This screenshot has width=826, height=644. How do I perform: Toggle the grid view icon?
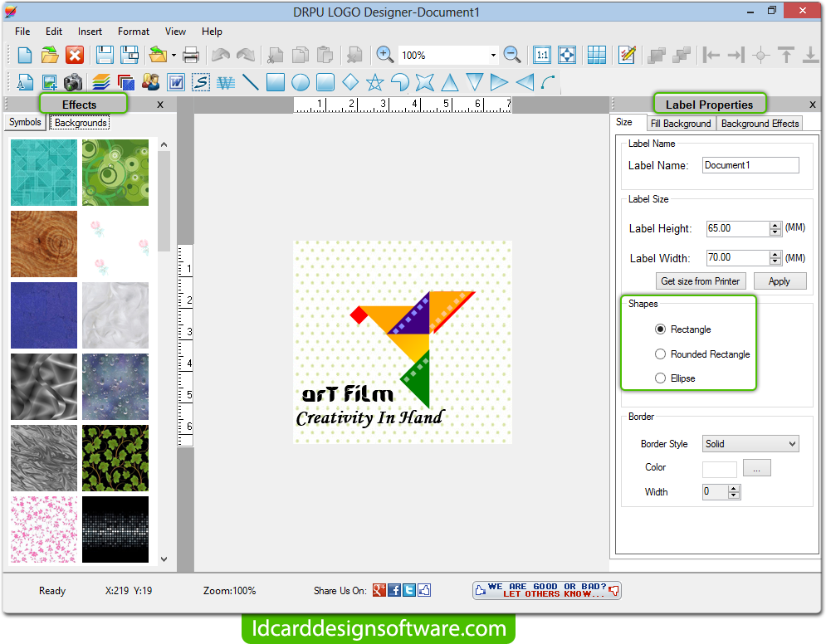point(596,55)
